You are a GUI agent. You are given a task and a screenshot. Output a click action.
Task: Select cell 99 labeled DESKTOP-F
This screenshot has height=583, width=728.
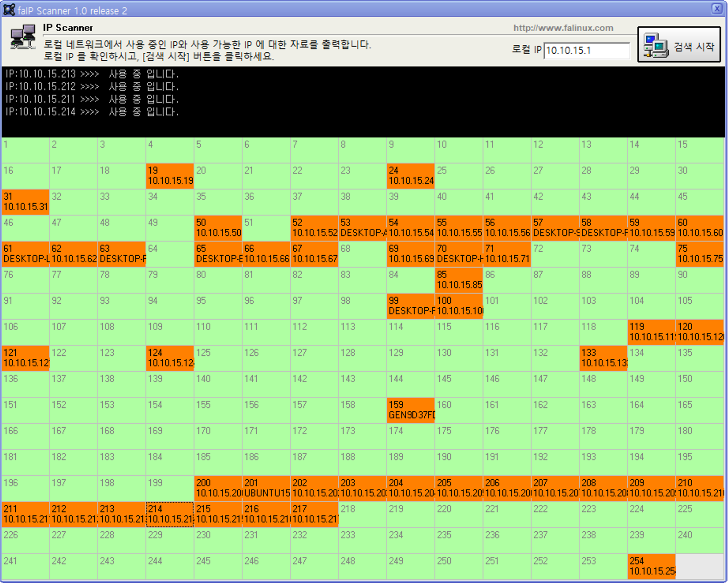[x=411, y=306]
